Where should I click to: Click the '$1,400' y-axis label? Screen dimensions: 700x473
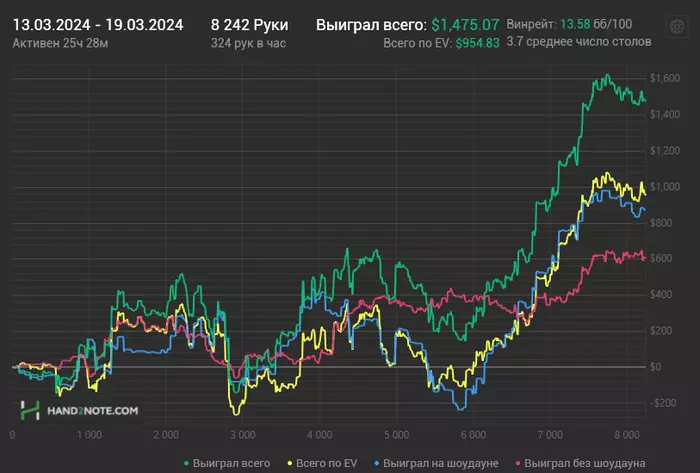click(665, 115)
